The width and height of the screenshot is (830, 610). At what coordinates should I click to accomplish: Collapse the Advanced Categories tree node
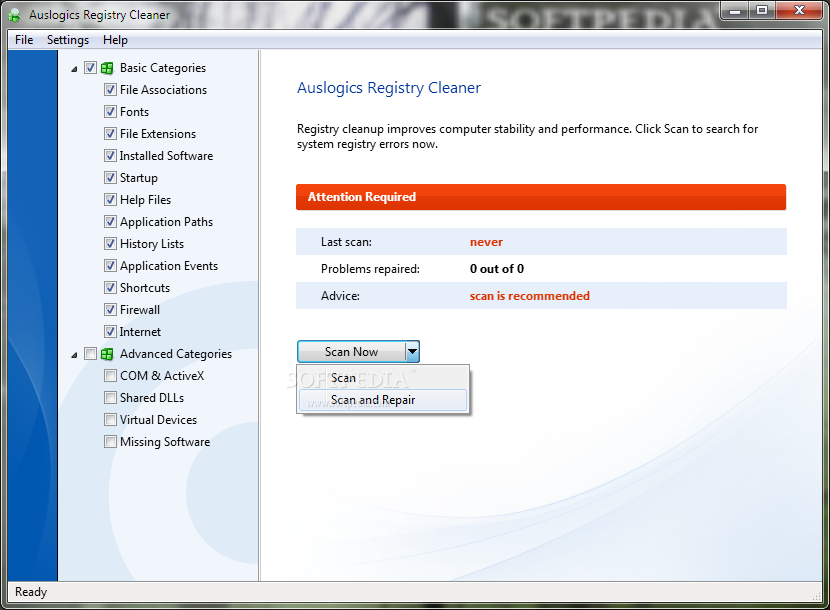coord(74,355)
